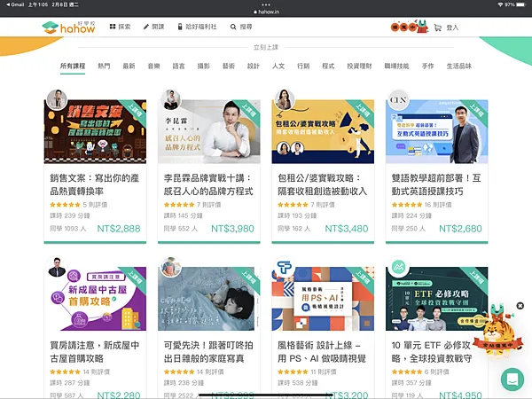Open the 探索 explore grid icon
The height and width of the screenshot is (399, 532).
[113, 27]
